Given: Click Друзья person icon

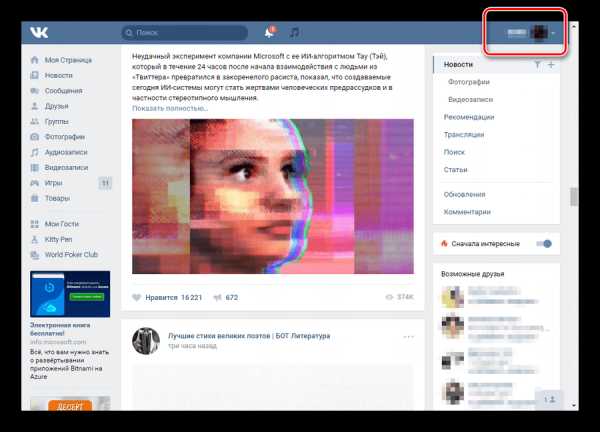Looking at the screenshot, I should pos(34,106).
